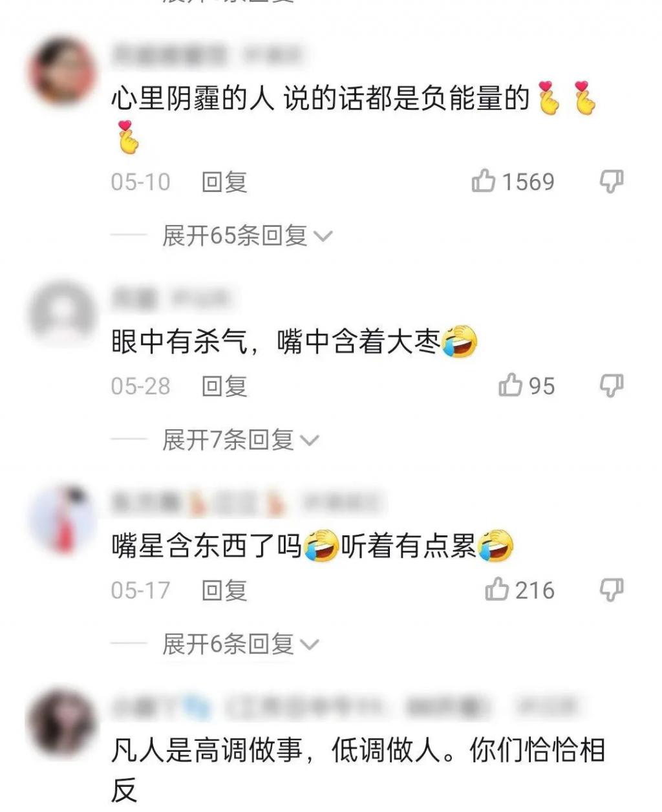Screen dimensions: 662x812
Task: Expand 展开65条回复 replies
Action: [x=247, y=236]
